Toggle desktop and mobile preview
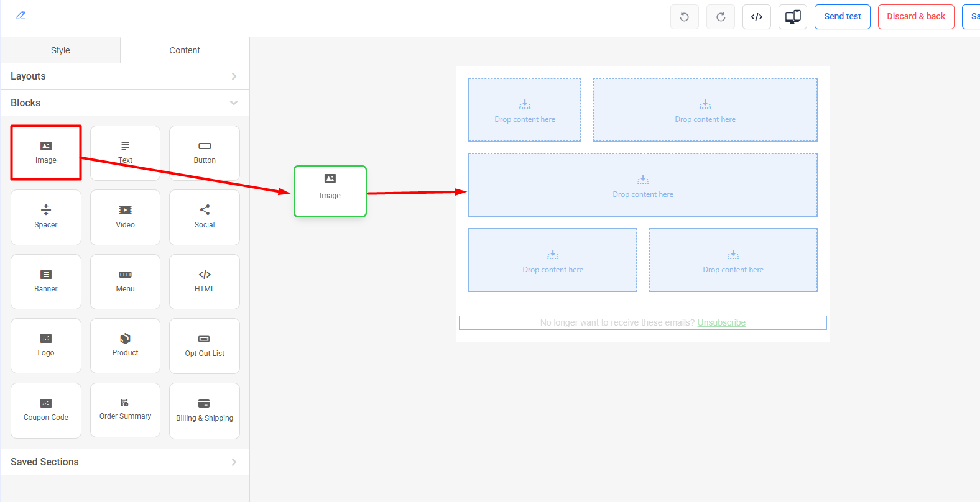Image resolution: width=980 pixels, height=502 pixels. click(793, 17)
